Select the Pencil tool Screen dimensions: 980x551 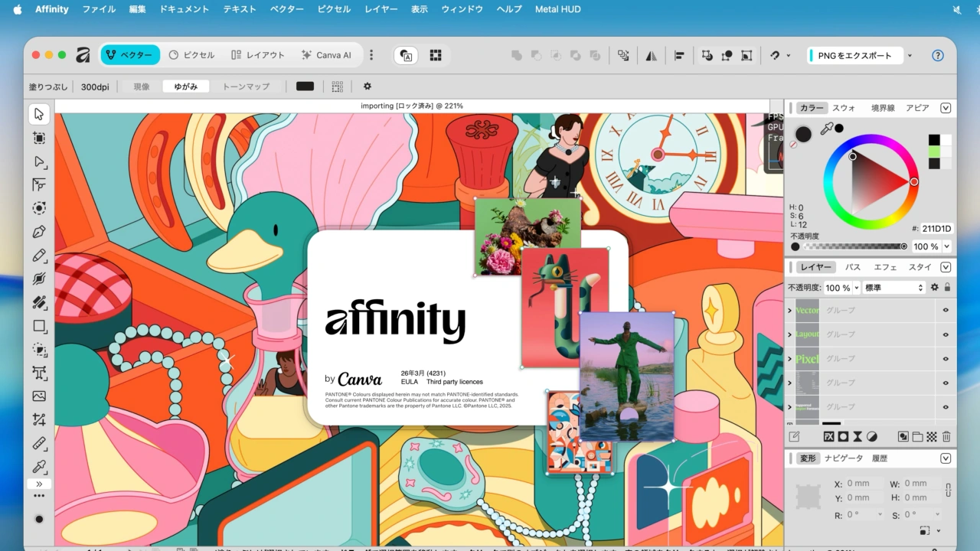point(39,256)
